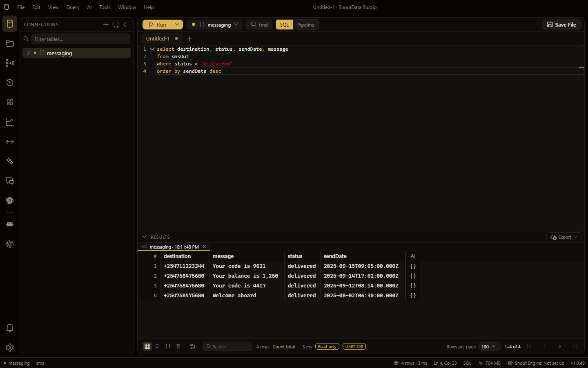This screenshot has height=368, width=588.
Task: Close the messaging results tab
Action: [x=205, y=247]
